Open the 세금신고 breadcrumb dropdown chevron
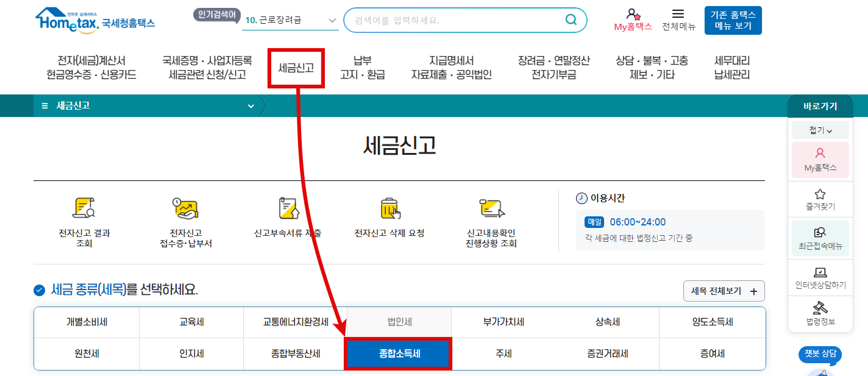868x376 pixels. click(250, 105)
